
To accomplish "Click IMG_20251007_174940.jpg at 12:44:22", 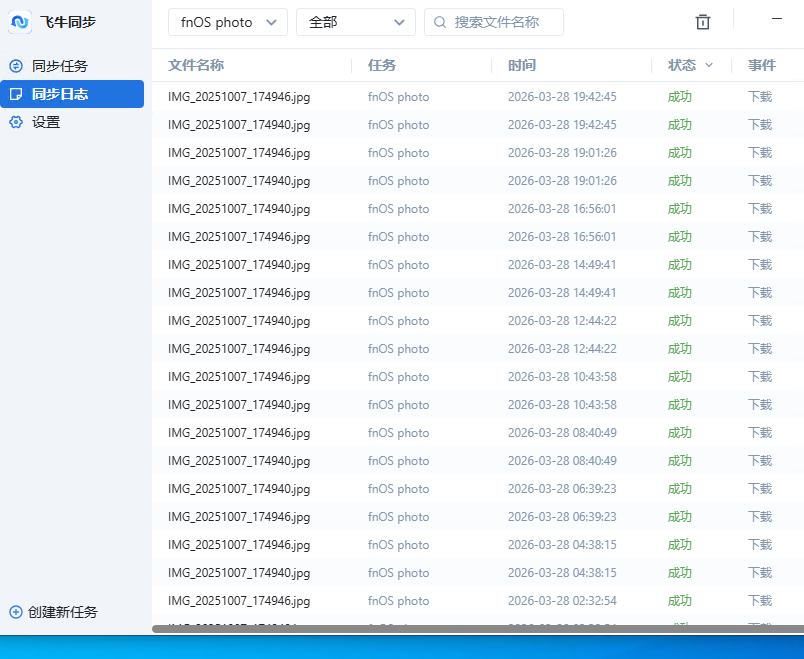I will 239,321.
